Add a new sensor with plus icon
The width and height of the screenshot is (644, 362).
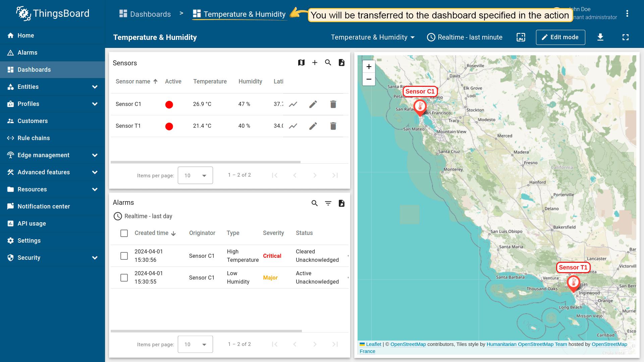(315, 63)
